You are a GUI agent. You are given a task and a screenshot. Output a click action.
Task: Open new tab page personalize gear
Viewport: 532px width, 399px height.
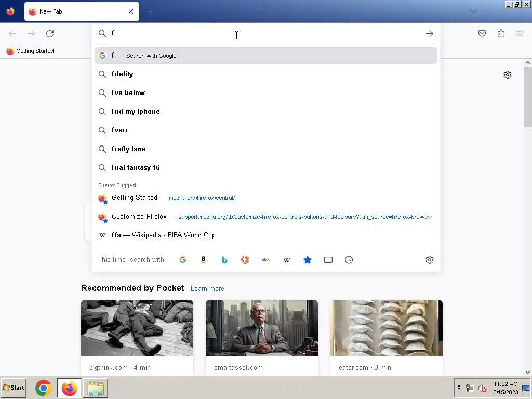507,75
